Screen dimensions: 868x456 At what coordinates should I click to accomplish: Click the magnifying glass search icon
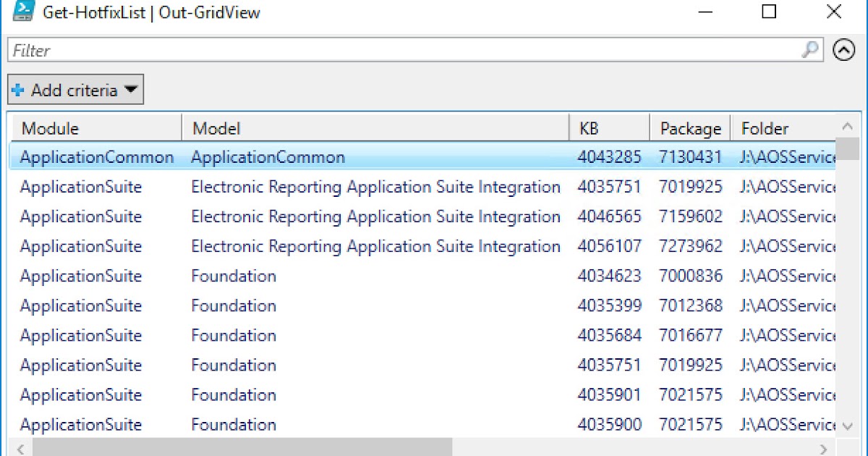[x=812, y=50]
